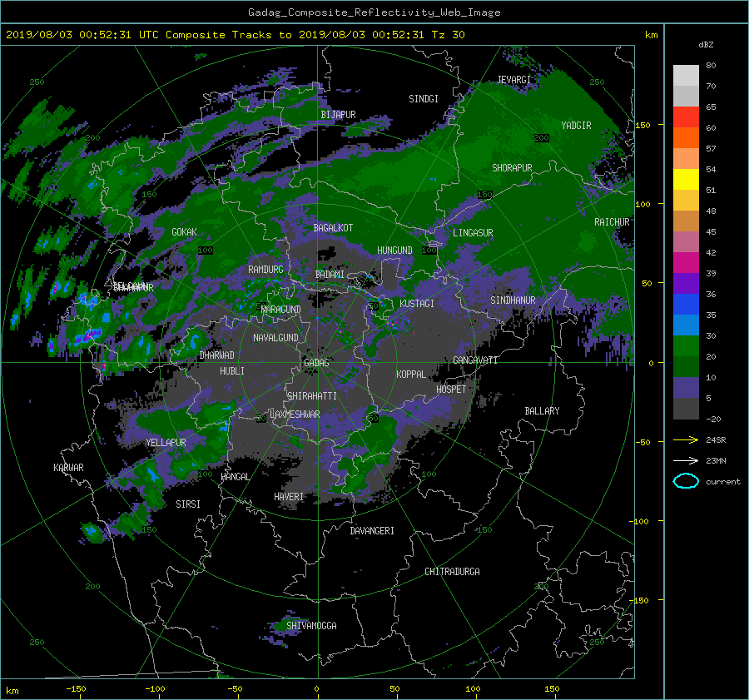Select the magenta color swatch above 39 dBZ

click(x=686, y=263)
